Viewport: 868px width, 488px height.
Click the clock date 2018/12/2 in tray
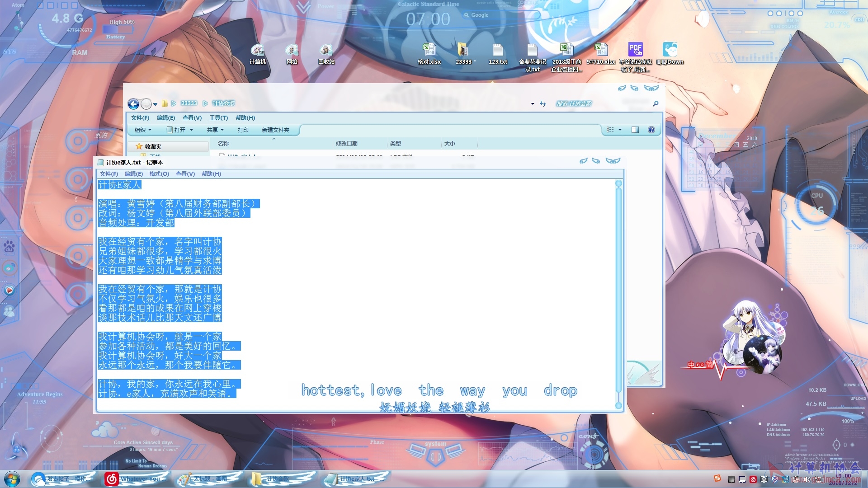tap(843, 483)
